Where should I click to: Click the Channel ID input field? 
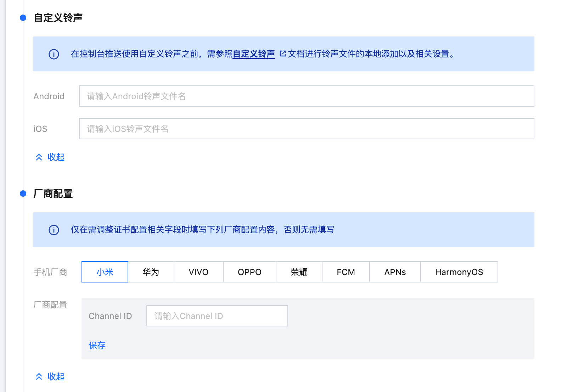pyautogui.click(x=217, y=316)
